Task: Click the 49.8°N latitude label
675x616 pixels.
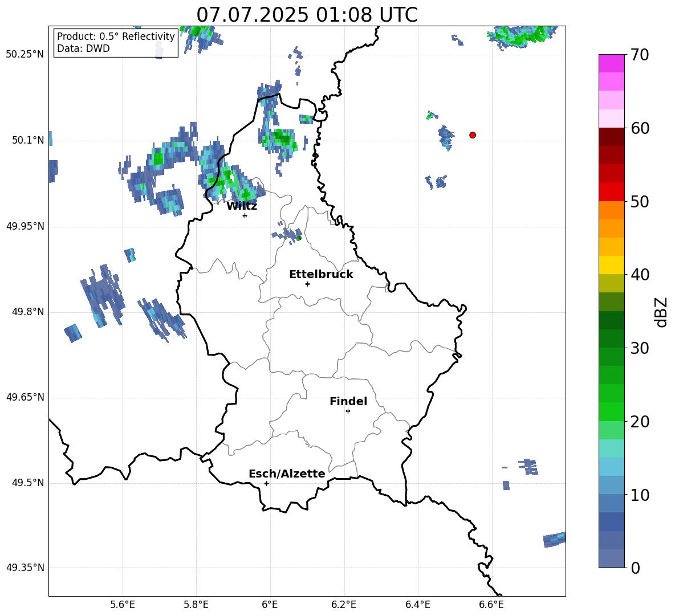Action: pyautogui.click(x=28, y=312)
